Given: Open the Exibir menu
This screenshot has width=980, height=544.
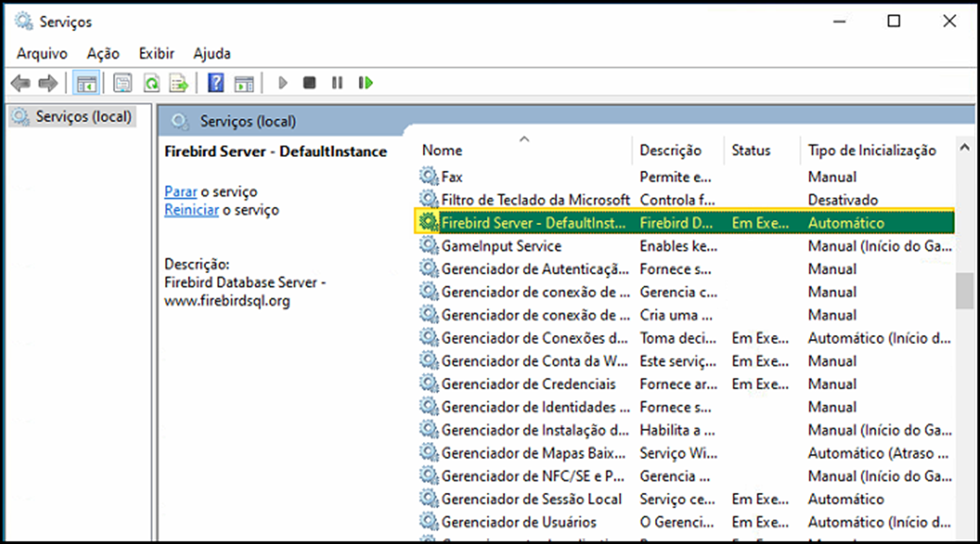Looking at the screenshot, I should click(156, 54).
